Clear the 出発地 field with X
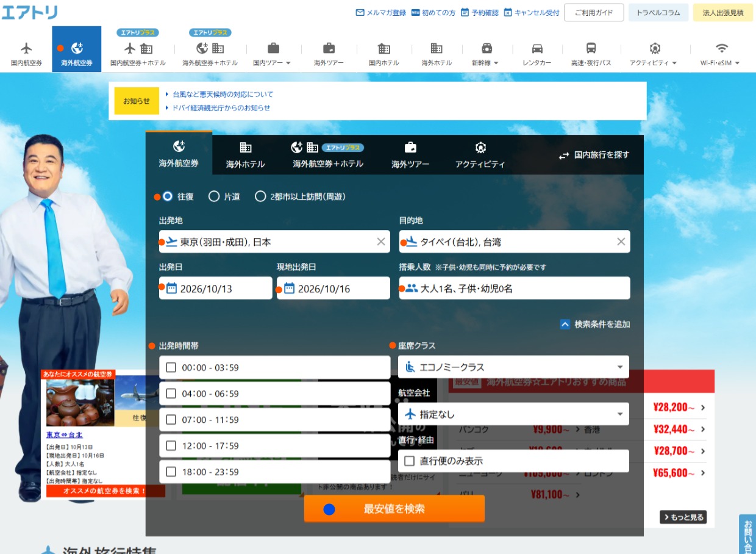This screenshot has width=756, height=554. click(x=381, y=242)
